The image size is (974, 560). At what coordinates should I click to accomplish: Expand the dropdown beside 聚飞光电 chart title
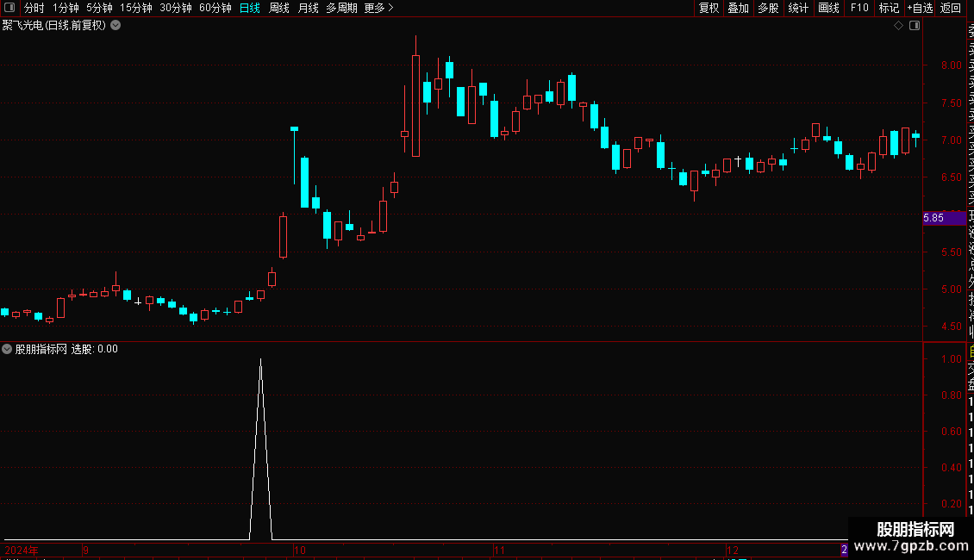tap(116, 26)
